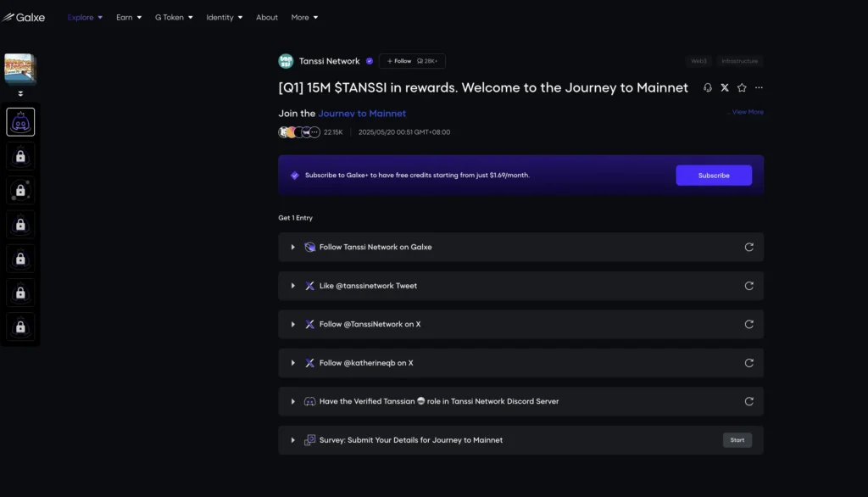Open the Identity dropdown menu

click(x=224, y=17)
